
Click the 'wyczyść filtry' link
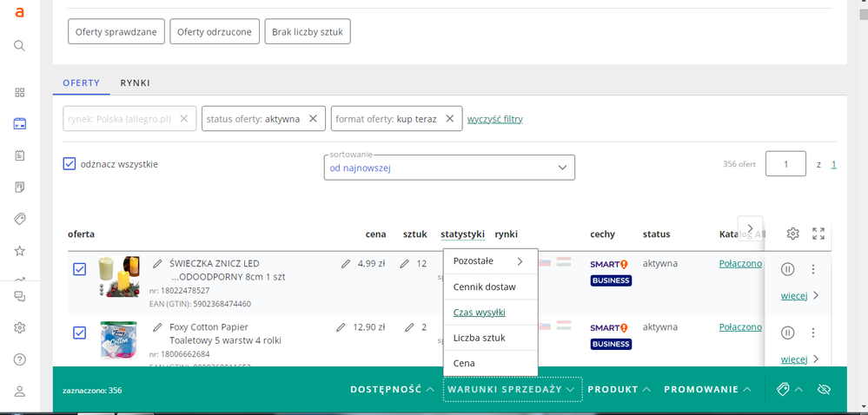[495, 119]
